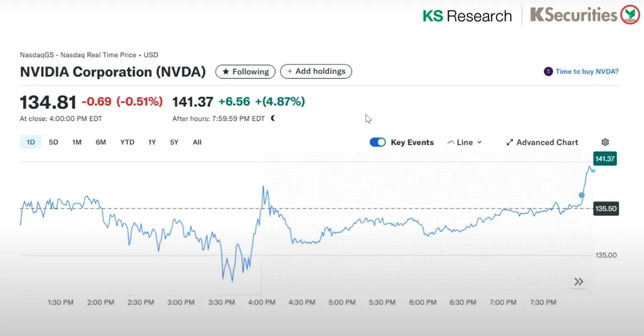The width and height of the screenshot is (644, 336).
Task: Open the chart settings gear
Action: pyautogui.click(x=605, y=142)
